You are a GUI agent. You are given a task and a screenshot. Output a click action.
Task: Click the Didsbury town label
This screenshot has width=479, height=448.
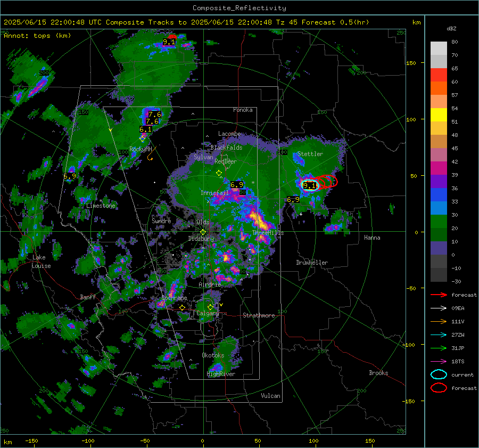tap(201, 239)
